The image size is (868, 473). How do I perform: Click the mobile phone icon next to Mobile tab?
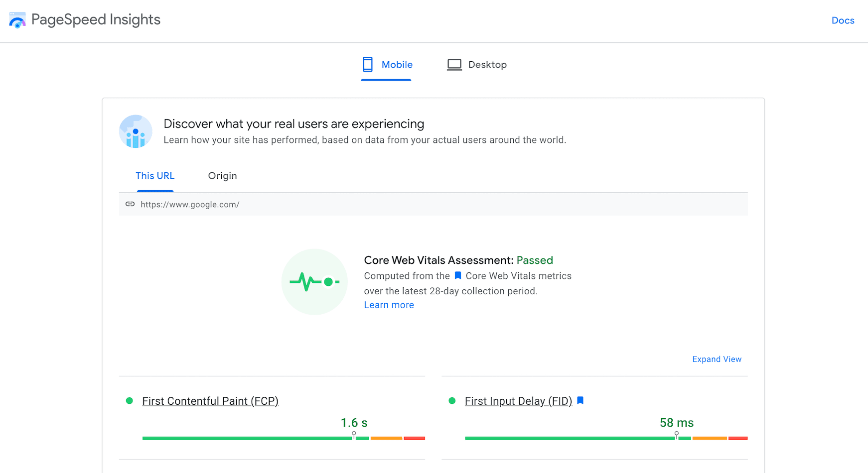(368, 64)
